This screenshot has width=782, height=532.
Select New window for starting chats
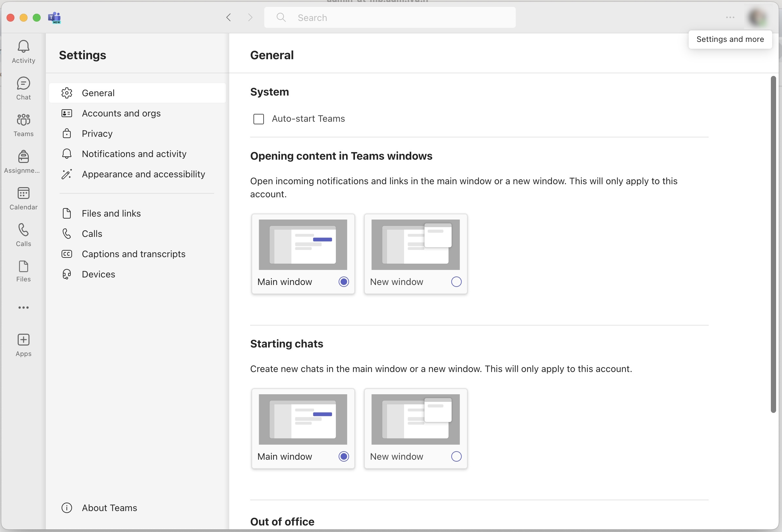pos(456,456)
